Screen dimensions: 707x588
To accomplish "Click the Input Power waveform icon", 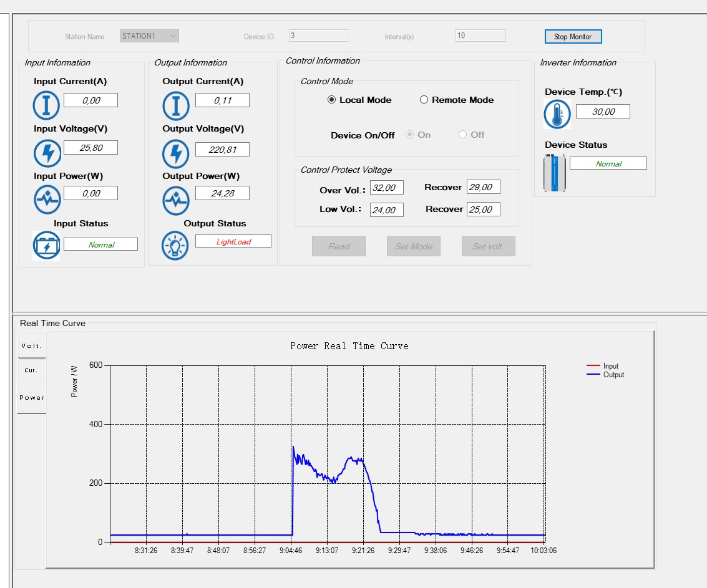I will (x=46, y=200).
